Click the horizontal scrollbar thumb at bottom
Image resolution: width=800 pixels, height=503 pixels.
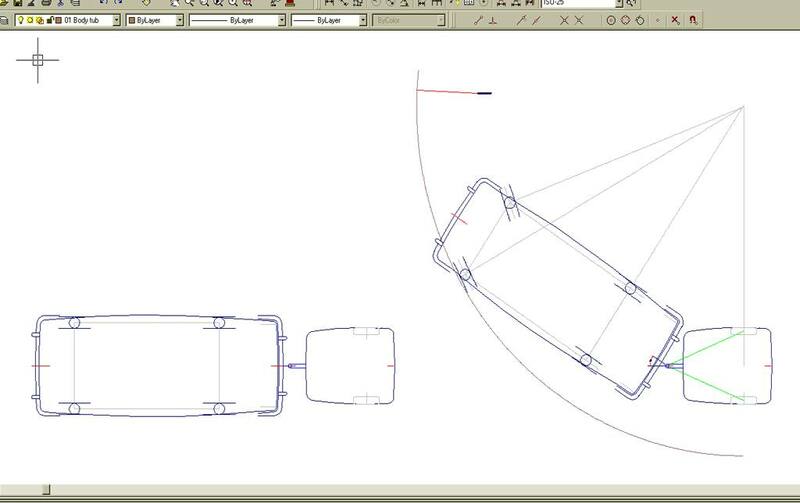[45, 490]
